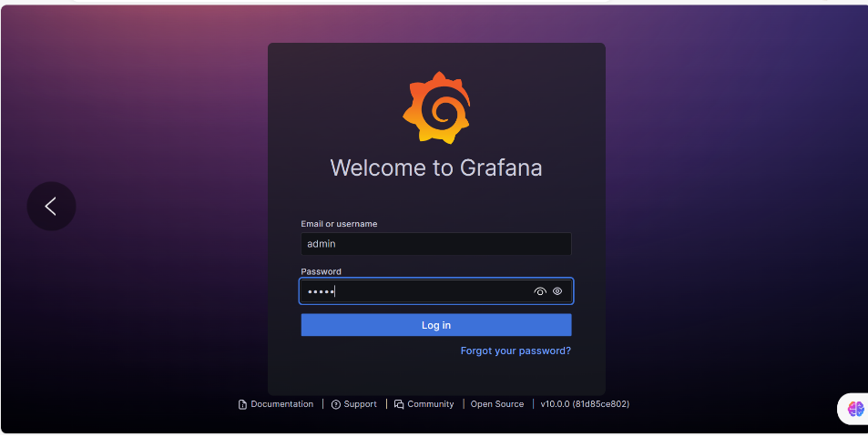The width and height of the screenshot is (868, 437).
Task: Open the brain assistant icon at the screen edge
Action: (855, 409)
